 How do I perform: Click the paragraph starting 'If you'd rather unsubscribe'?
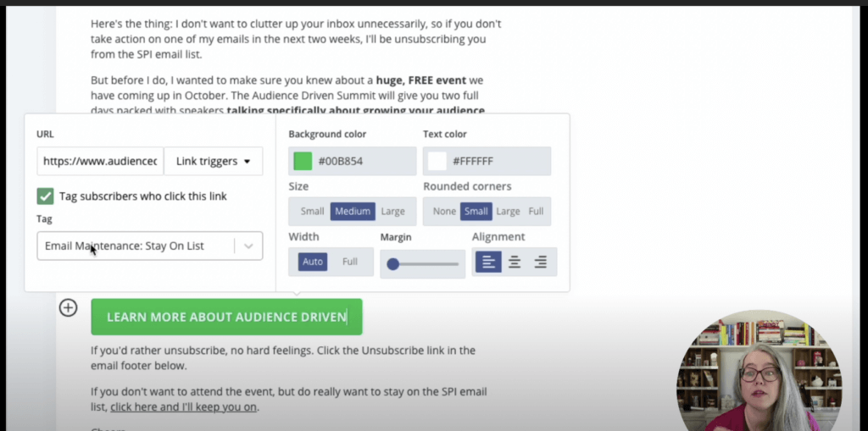[x=283, y=358]
